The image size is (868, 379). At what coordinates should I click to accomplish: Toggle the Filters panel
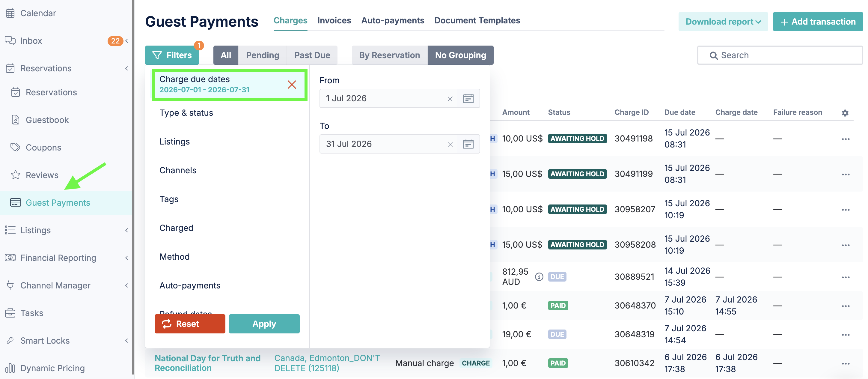click(x=172, y=55)
